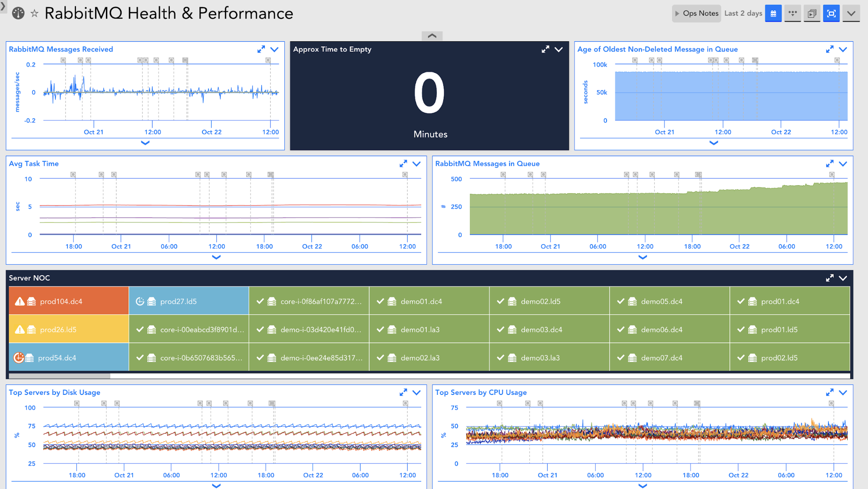Click the checkmark icon on core-i-0f86af107a7772 tile

(x=260, y=301)
